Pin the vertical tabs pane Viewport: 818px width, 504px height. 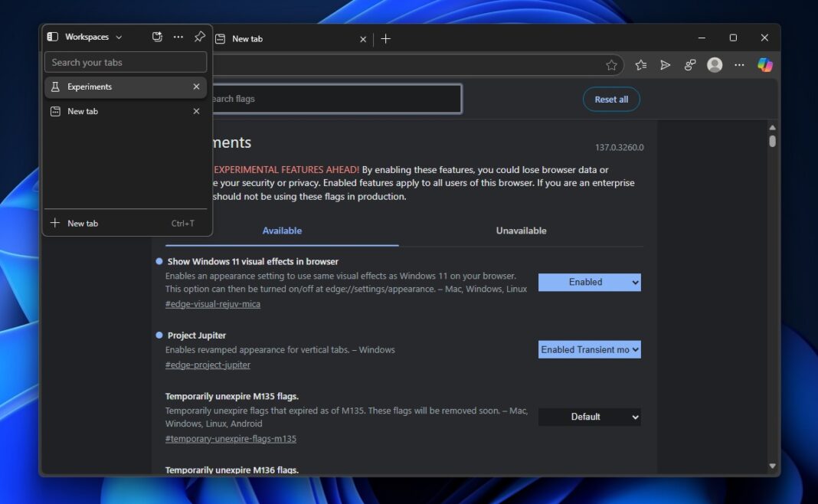pos(199,36)
